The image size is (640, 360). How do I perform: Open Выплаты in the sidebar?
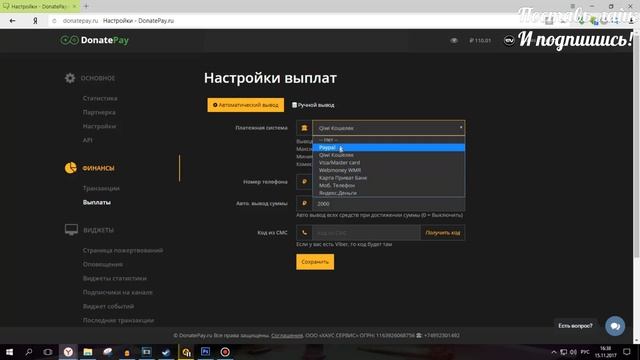click(x=97, y=202)
